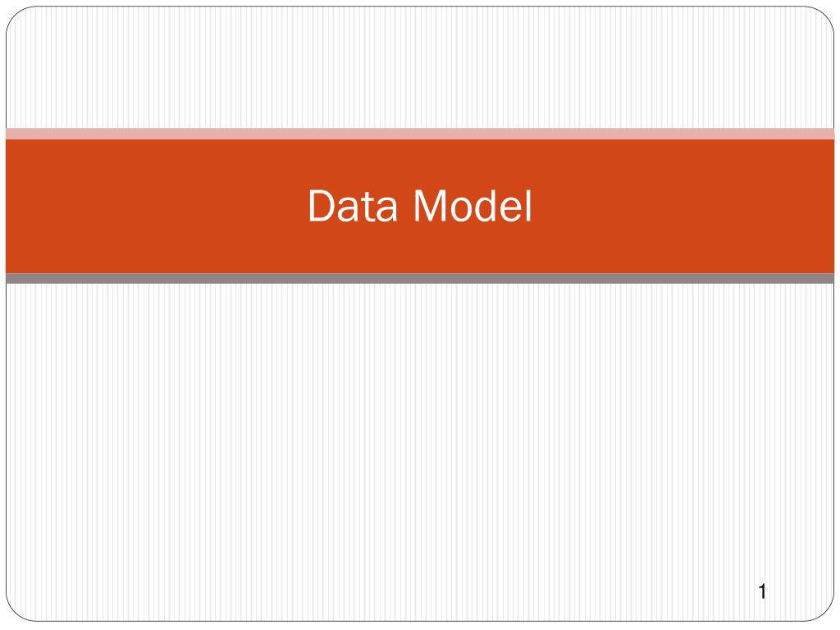The height and width of the screenshot is (630, 840).
Task: Select the orange banner left of the title
Action: 155,206
